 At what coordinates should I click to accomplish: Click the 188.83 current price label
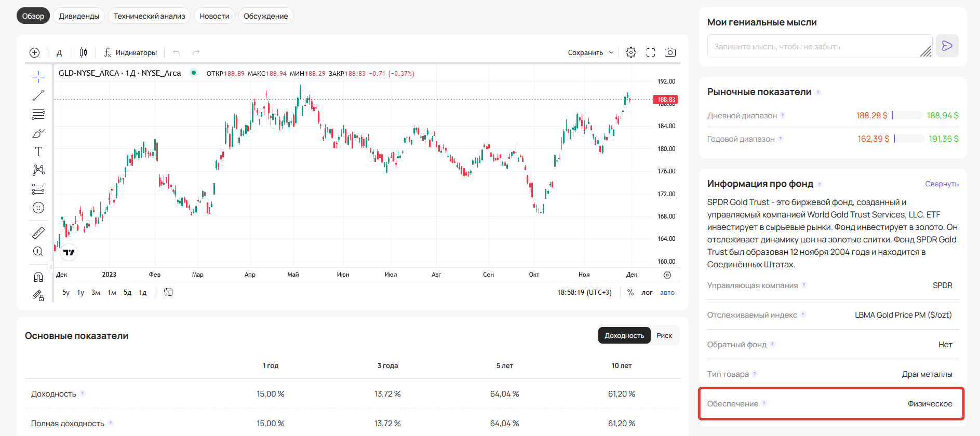coord(666,100)
